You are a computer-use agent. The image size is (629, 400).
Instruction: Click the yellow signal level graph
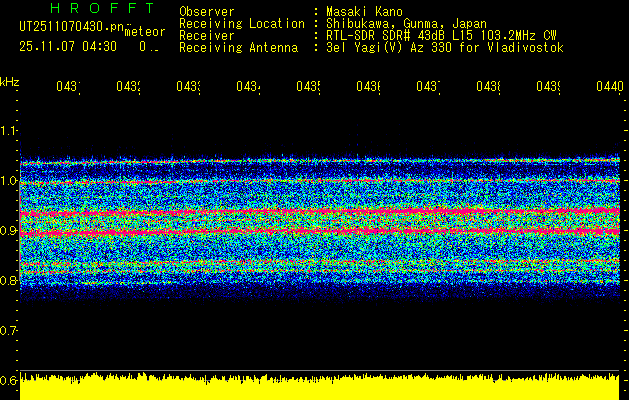coord(320,386)
